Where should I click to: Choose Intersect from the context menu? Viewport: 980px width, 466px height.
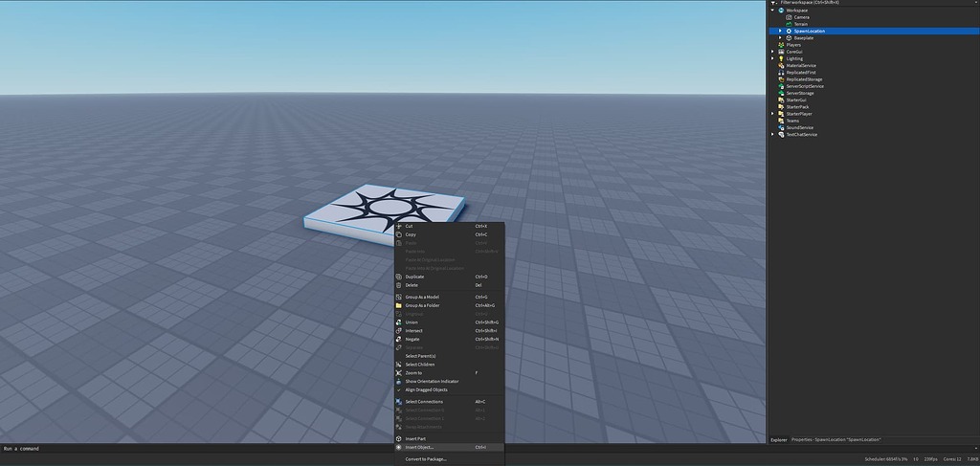pos(449,330)
